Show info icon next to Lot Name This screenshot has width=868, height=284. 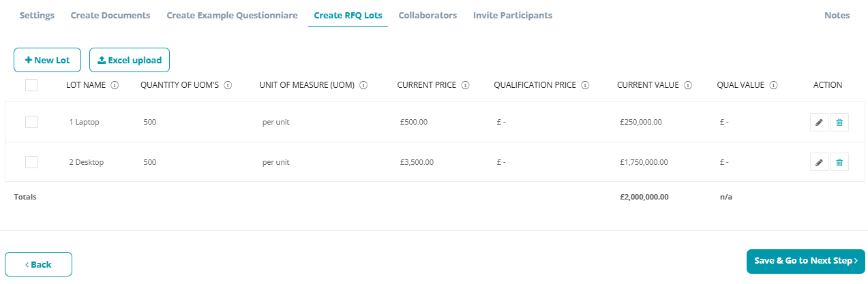pos(115,86)
